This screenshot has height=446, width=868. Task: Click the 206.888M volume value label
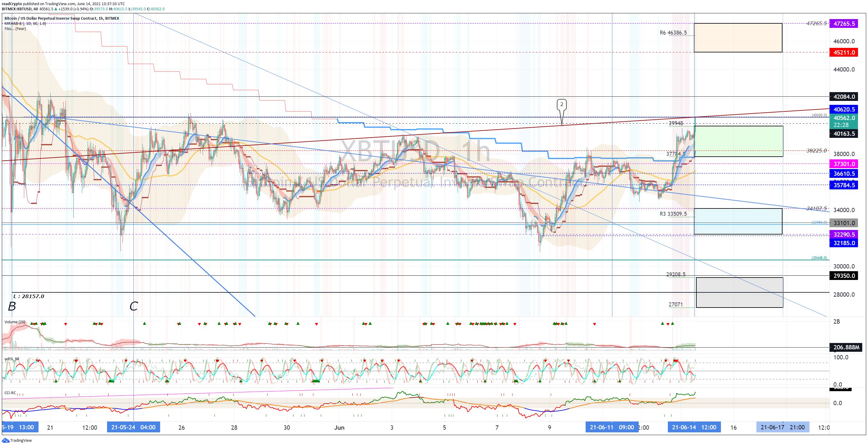click(x=846, y=347)
